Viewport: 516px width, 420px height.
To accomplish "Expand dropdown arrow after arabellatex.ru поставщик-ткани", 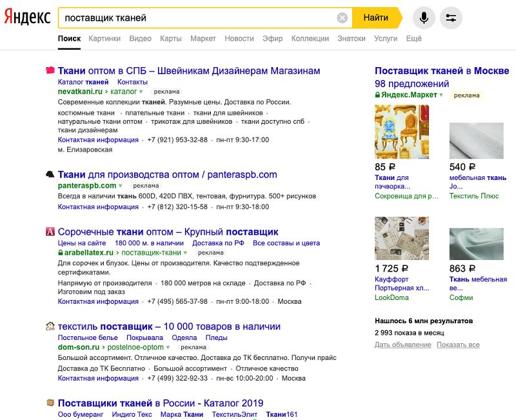I will point(185,253).
